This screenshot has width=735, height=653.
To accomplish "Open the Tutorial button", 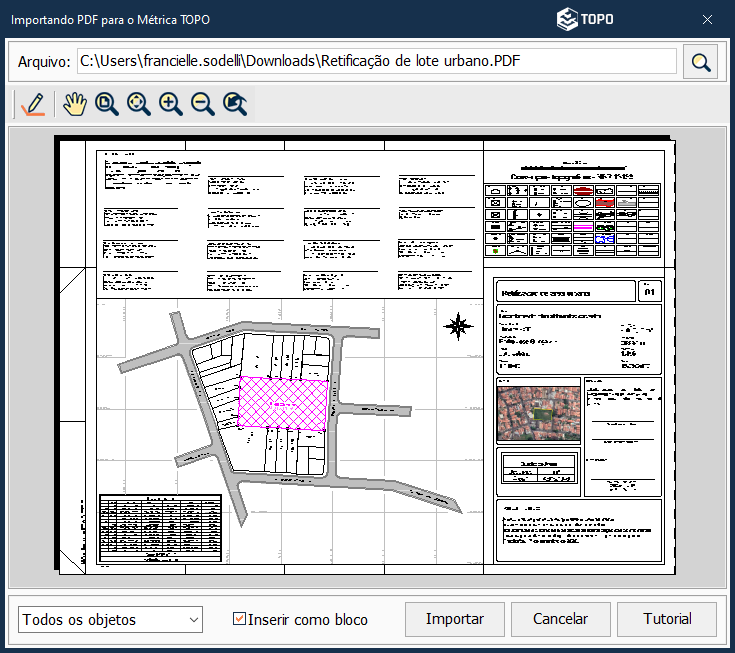I will point(667,619).
